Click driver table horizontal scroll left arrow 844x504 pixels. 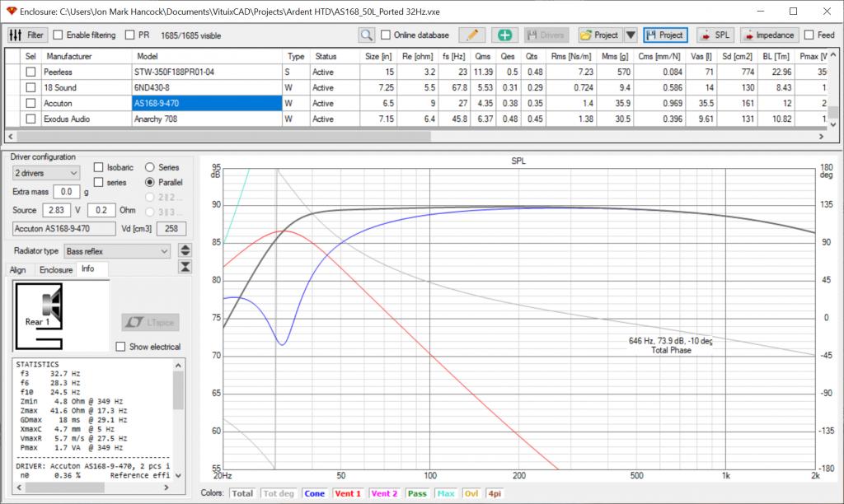(11, 137)
